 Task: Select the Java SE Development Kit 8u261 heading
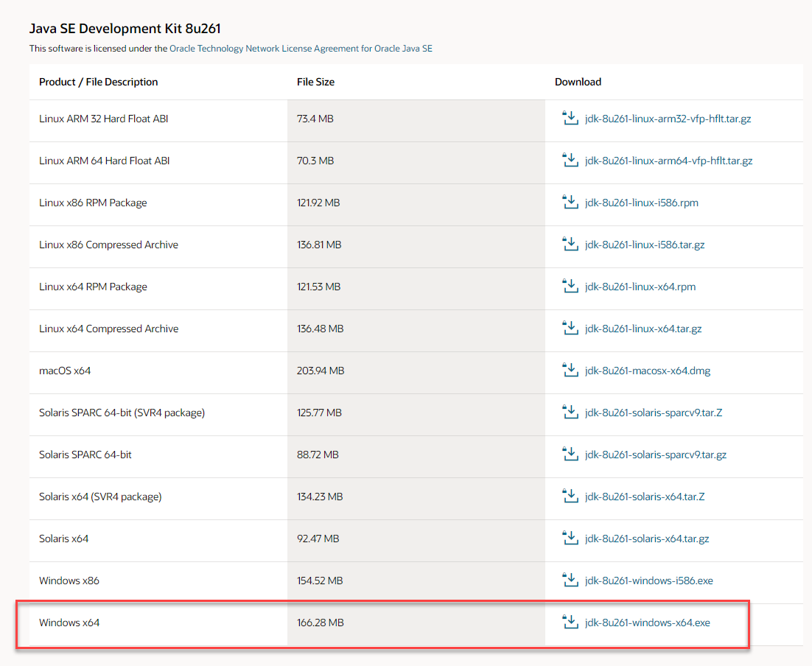pos(125,29)
